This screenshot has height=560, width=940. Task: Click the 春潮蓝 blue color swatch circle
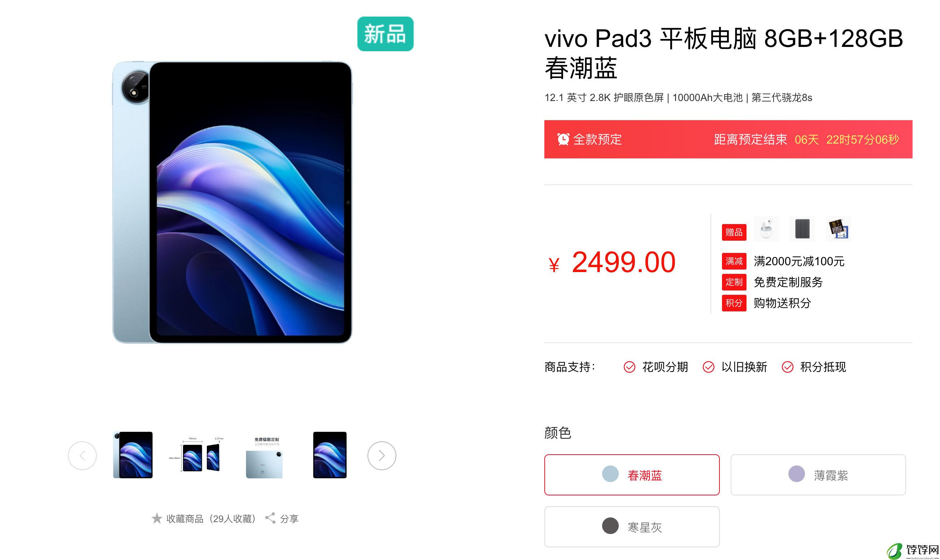(610, 474)
